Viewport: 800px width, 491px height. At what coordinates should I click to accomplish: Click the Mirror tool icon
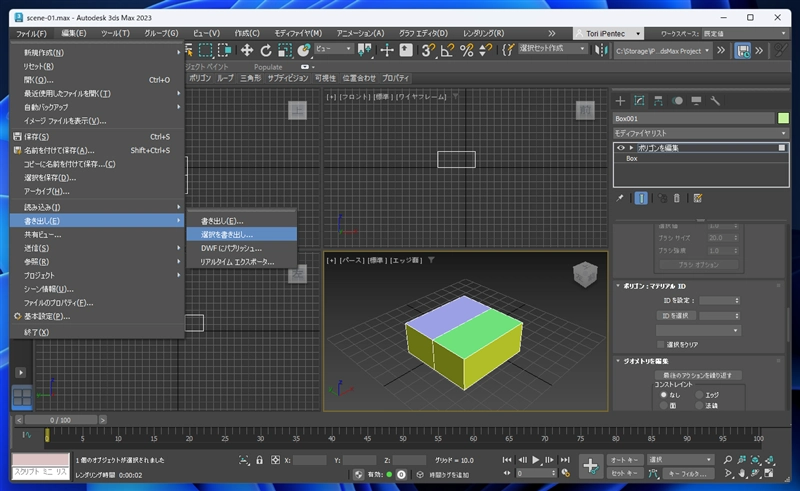(x=602, y=50)
